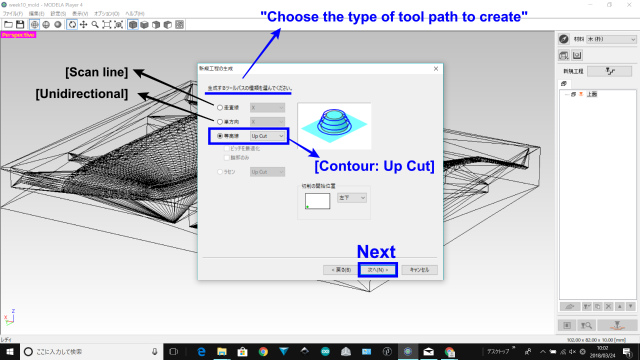
Task: Click the start cutting mill button
Action: click(617, 325)
